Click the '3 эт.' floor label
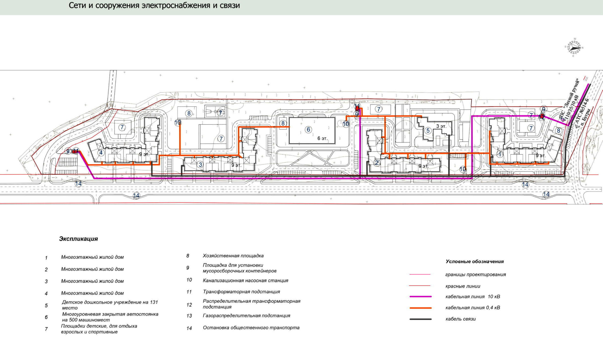 pos(441,126)
